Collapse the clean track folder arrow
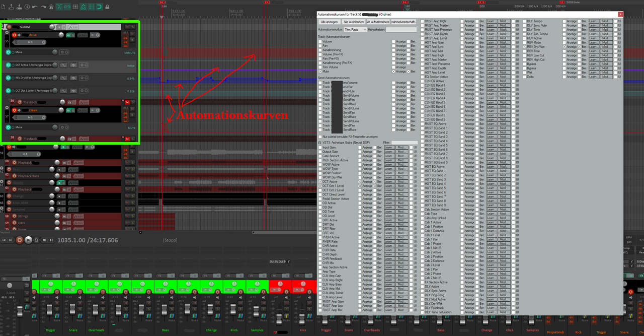 pyautogui.click(x=7, y=107)
